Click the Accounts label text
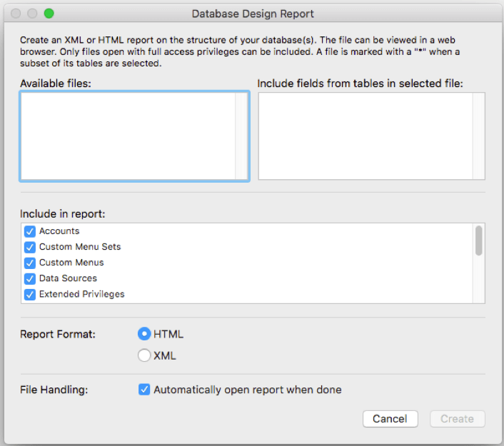Viewport: 504px width, 446px height. click(59, 231)
